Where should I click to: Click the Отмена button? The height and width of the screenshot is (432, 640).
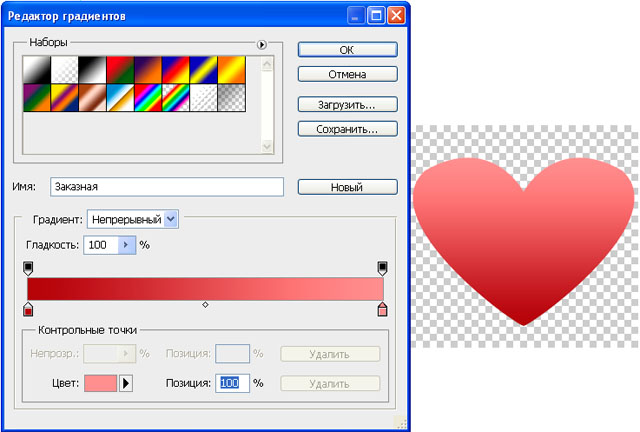pyautogui.click(x=347, y=74)
